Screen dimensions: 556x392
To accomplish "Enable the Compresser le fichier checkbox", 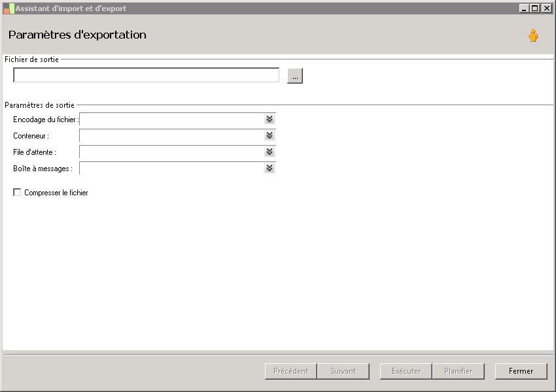I will (17, 193).
